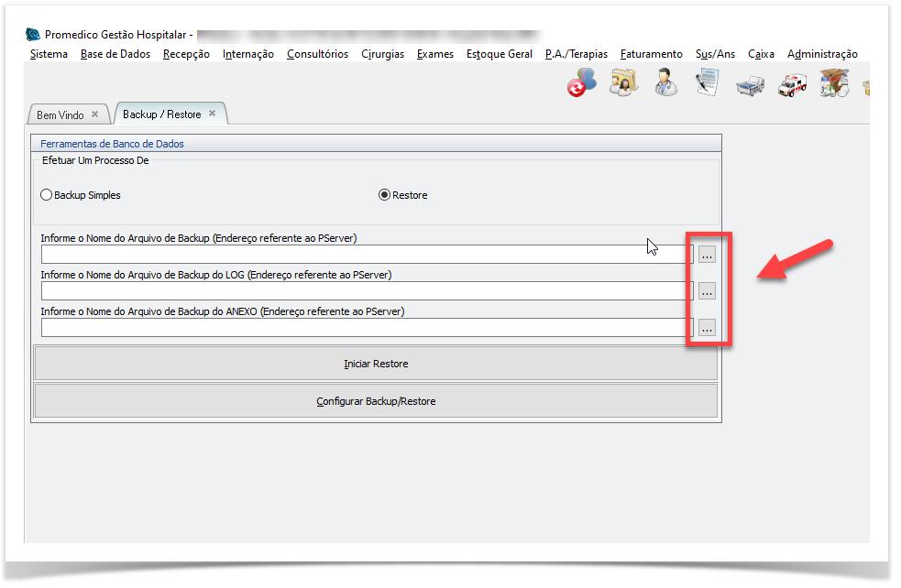The width and height of the screenshot is (901, 588).
Task: Open the medicine box stock icon
Action: (x=833, y=84)
